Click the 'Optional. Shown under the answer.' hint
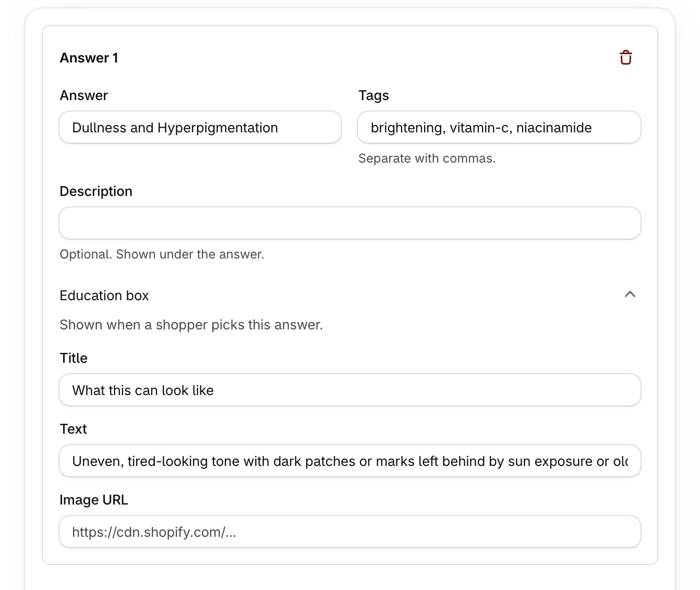 pyautogui.click(x=162, y=254)
